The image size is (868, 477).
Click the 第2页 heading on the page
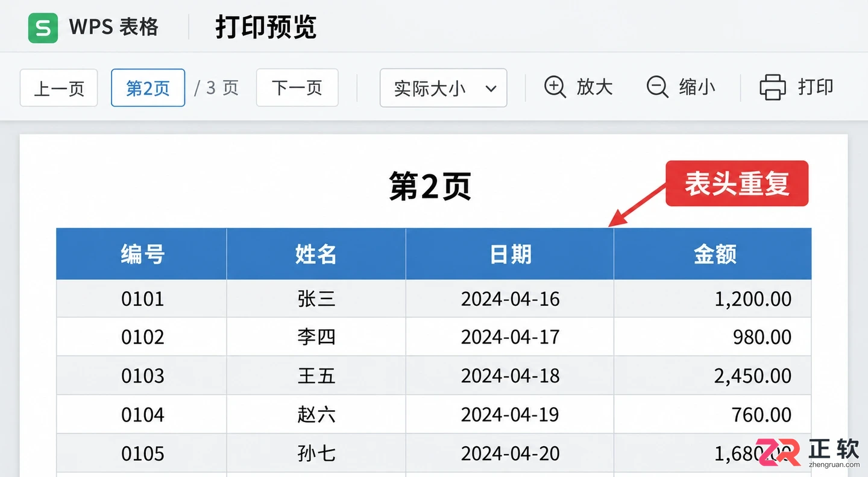tap(430, 186)
